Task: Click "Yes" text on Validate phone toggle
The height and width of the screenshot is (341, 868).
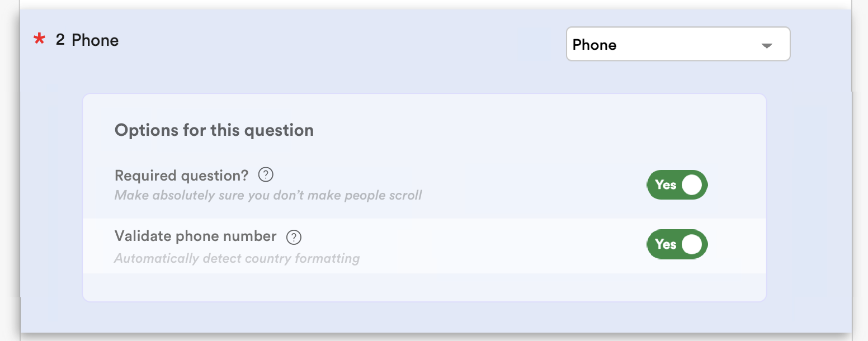Action: 666,244
